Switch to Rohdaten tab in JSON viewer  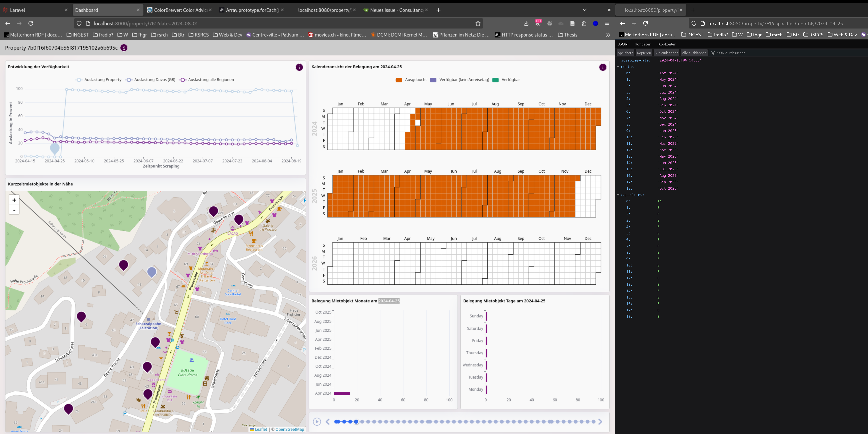643,44
